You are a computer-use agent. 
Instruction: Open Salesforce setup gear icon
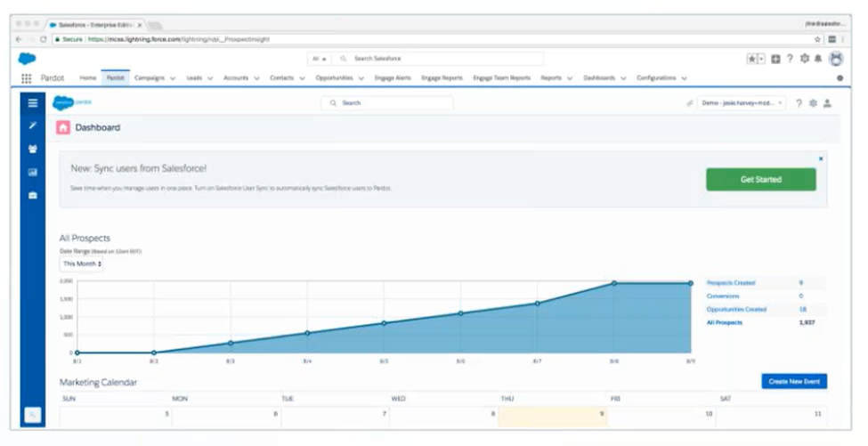pos(804,59)
